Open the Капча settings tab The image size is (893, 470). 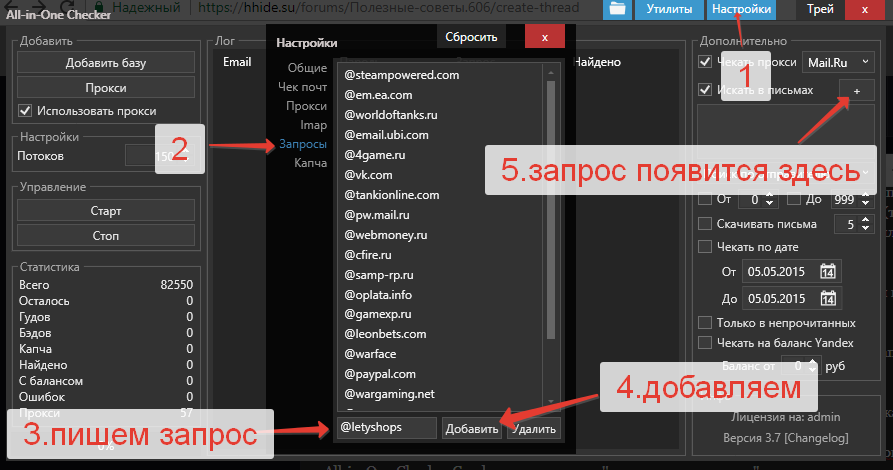pos(310,163)
